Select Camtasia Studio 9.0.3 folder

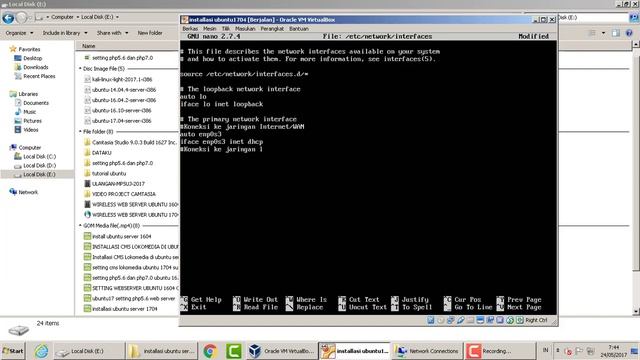point(134,142)
